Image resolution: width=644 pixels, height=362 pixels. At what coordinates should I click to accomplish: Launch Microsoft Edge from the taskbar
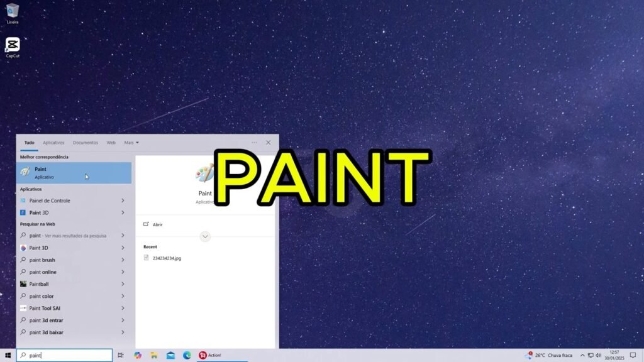coord(187,356)
